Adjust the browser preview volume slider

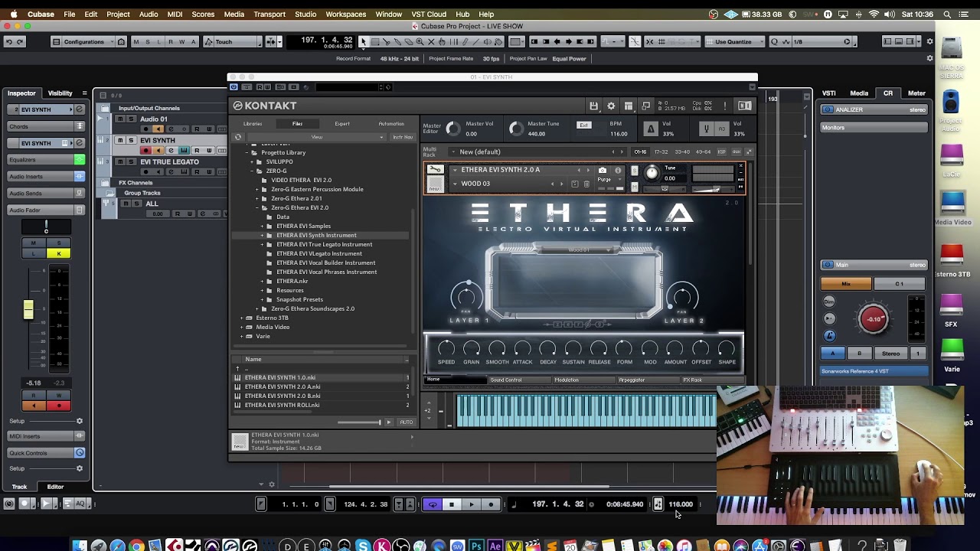[358, 422]
